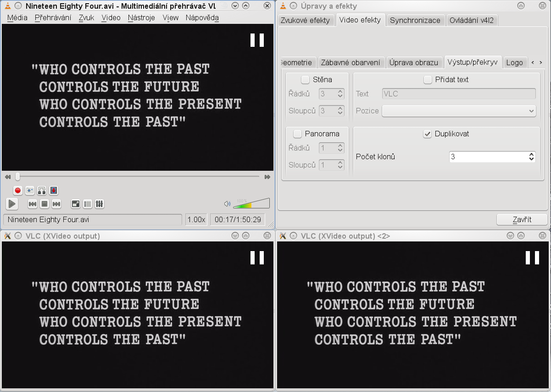Viewport: 551px width, 392px height.
Task: Click video in XVideo output <2> window
Action: click(413, 315)
